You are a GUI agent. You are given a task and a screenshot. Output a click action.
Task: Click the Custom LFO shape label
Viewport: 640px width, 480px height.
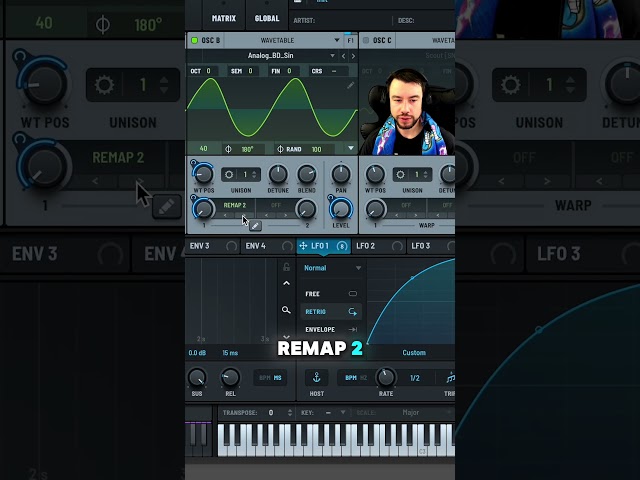click(414, 353)
